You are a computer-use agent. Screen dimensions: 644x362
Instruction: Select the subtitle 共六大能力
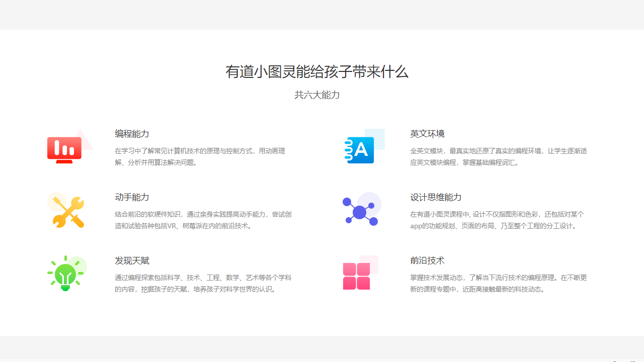[316, 95]
